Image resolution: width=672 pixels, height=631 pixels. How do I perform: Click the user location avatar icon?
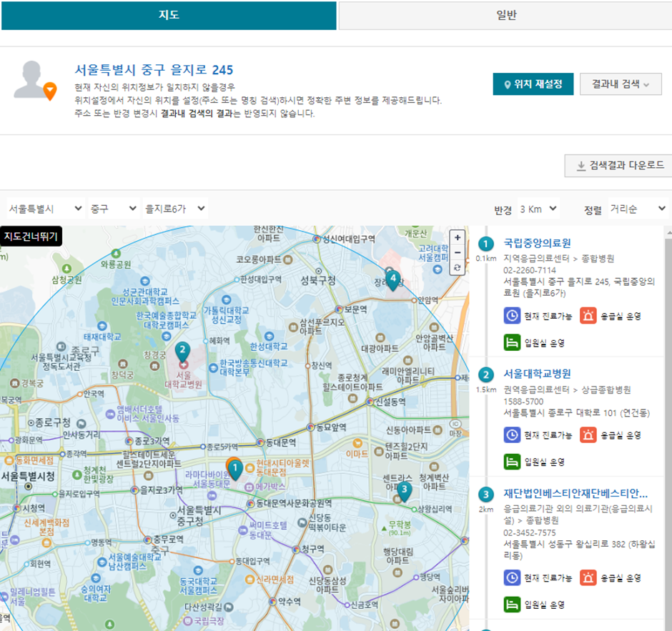(x=35, y=81)
